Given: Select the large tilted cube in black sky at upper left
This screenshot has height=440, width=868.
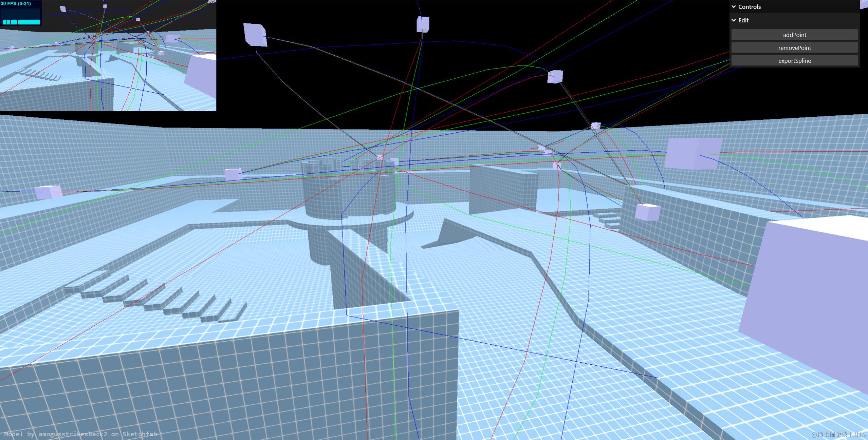Looking at the screenshot, I should pos(255,35).
